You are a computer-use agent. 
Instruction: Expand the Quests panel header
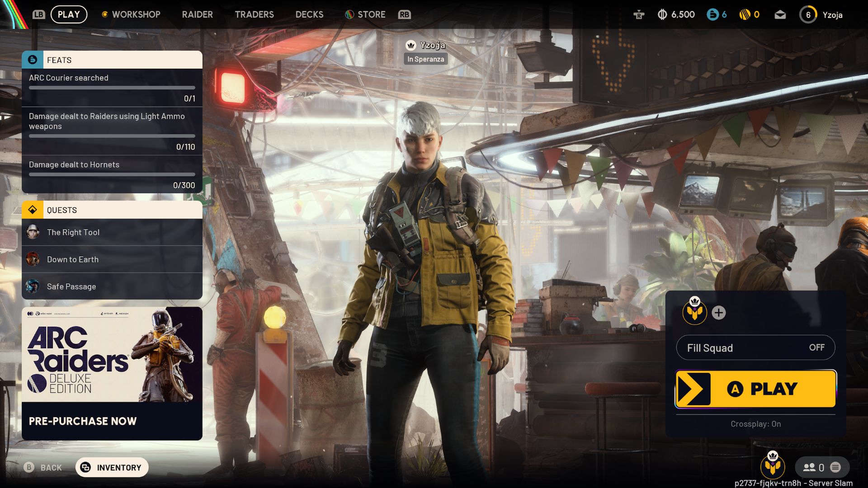[112, 210]
